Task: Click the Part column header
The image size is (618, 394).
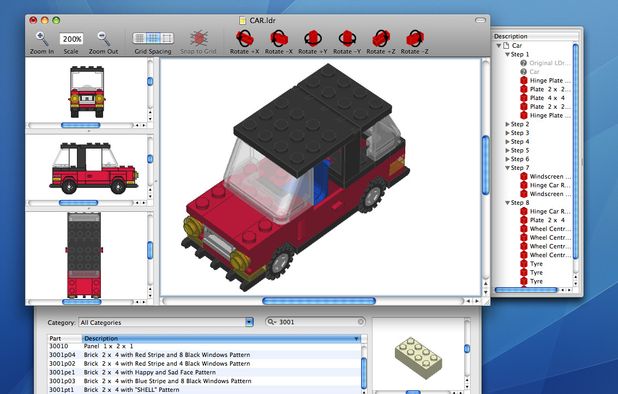Action: point(65,338)
